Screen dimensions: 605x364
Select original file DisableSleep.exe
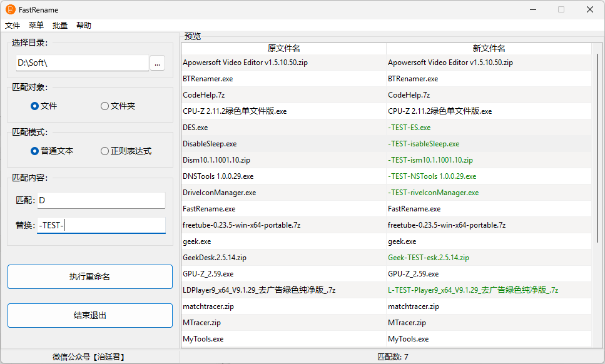click(210, 144)
